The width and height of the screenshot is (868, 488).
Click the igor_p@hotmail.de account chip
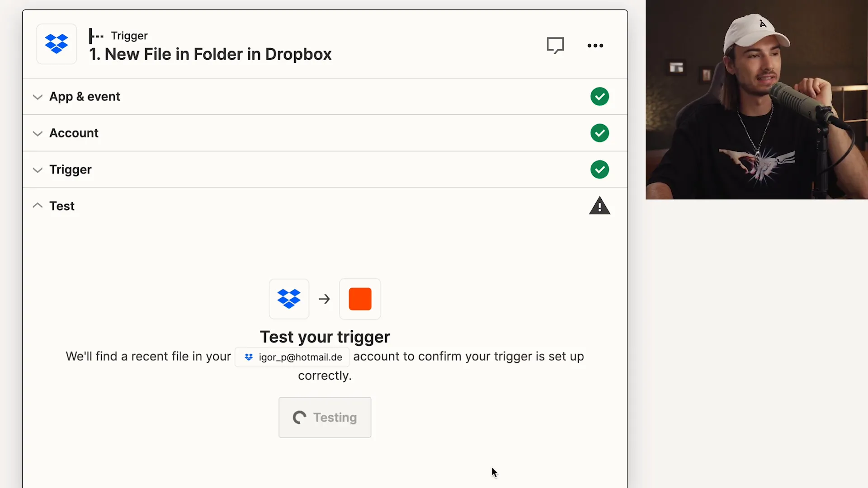click(x=292, y=357)
